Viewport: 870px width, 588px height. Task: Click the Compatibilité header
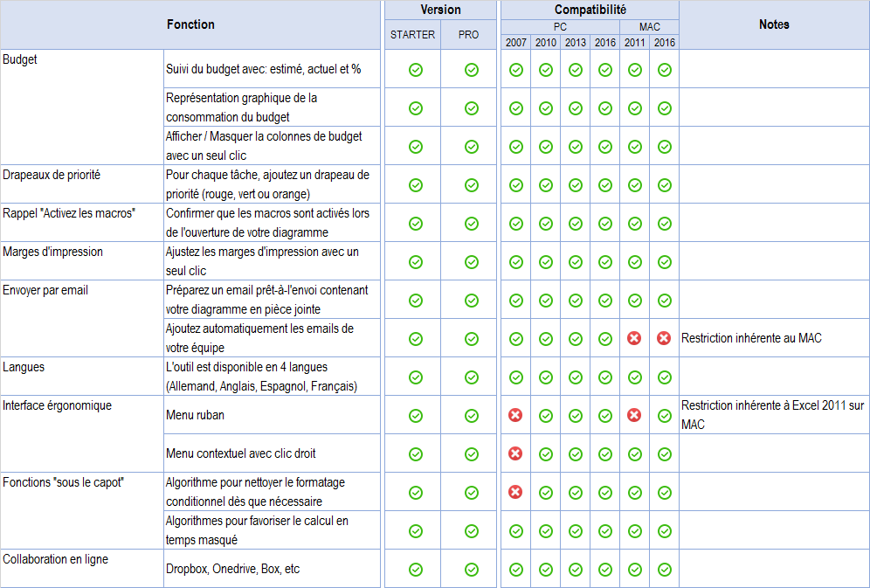pos(589,9)
